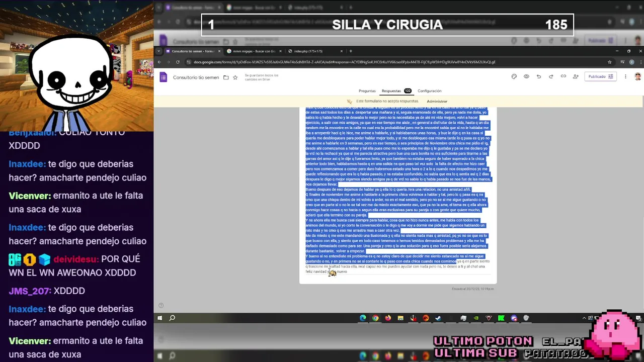Open the green Kick app from the taskbar
Screen dimensions: 644x362
tap(501, 318)
